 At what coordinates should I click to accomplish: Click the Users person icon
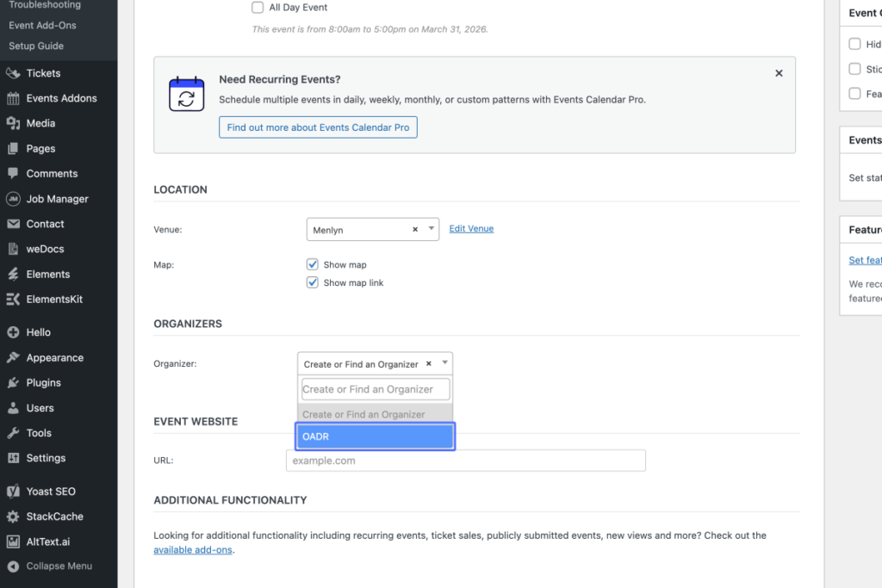pos(13,407)
